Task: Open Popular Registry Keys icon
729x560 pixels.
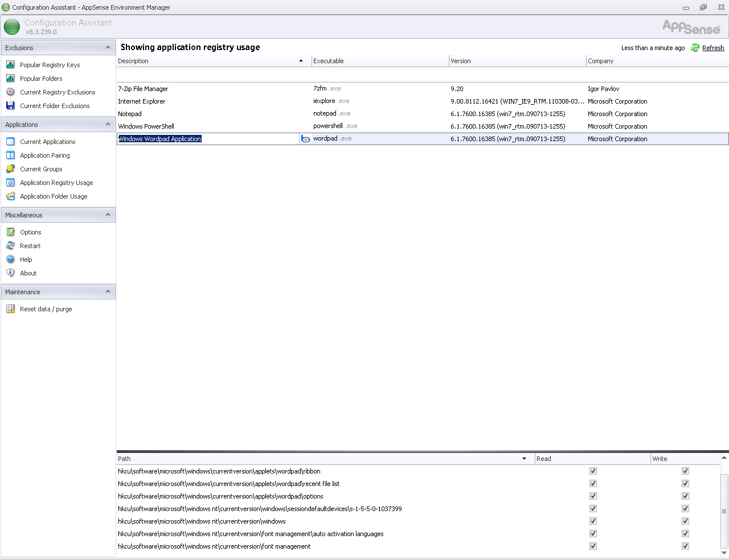Action: point(10,64)
